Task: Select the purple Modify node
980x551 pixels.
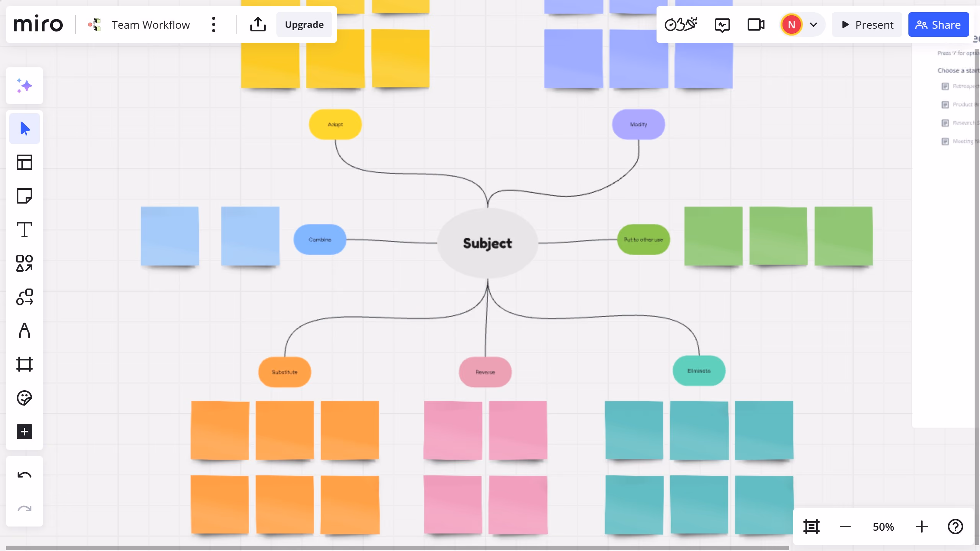Action: (639, 124)
